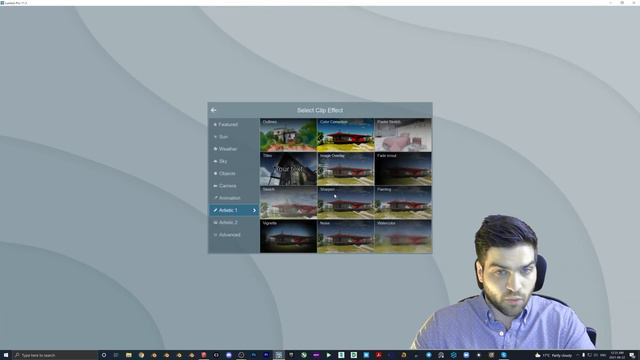
Task: Choose the Outlines effect thumbnail
Action: tap(288, 135)
